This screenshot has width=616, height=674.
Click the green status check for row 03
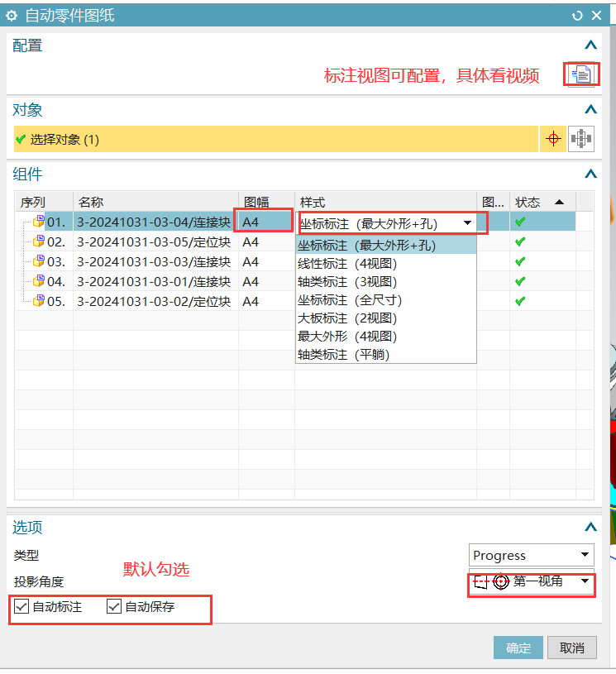[x=520, y=261]
